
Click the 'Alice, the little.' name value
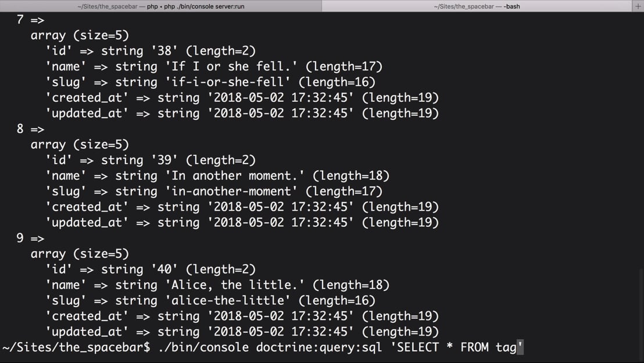coord(235,285)
